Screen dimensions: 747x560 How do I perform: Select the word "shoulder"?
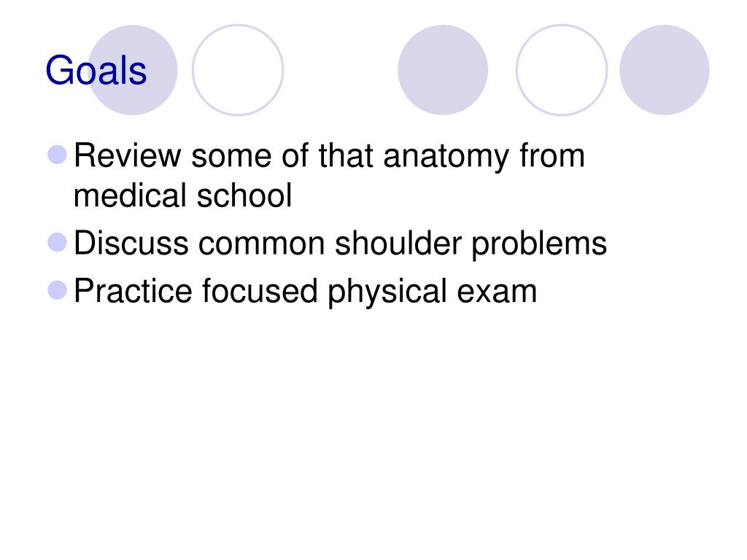[x=398, y=244]
